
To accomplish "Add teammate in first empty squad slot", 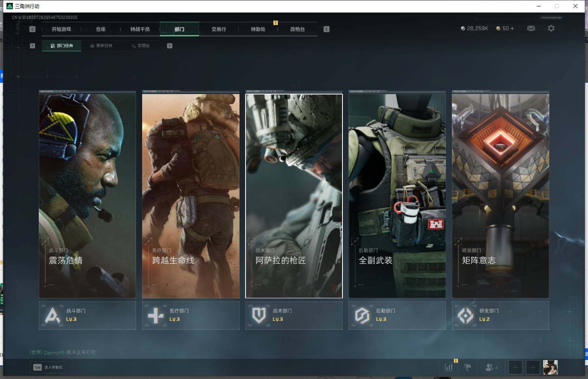I will 515,367.
